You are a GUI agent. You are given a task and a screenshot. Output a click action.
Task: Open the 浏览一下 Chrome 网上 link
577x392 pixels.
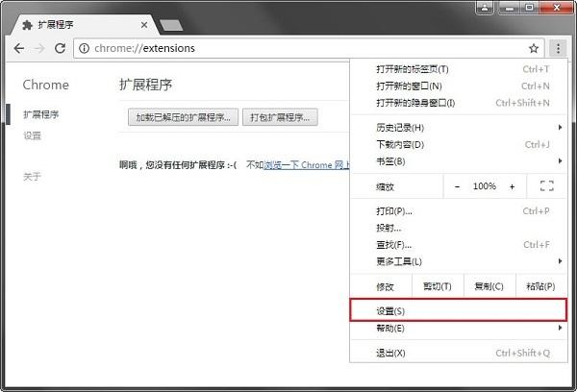(307, 165)
